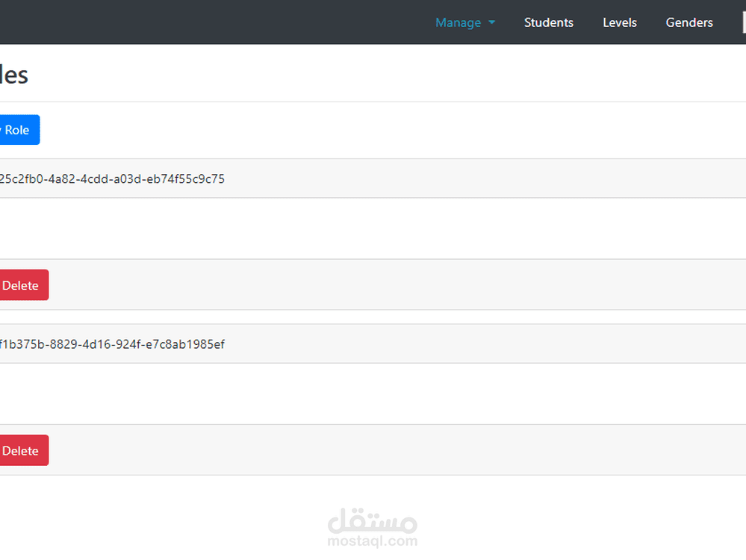Delete role with ID ending e7c8ab1985ef
746x560 pixels.
click(x=23, y=450)
